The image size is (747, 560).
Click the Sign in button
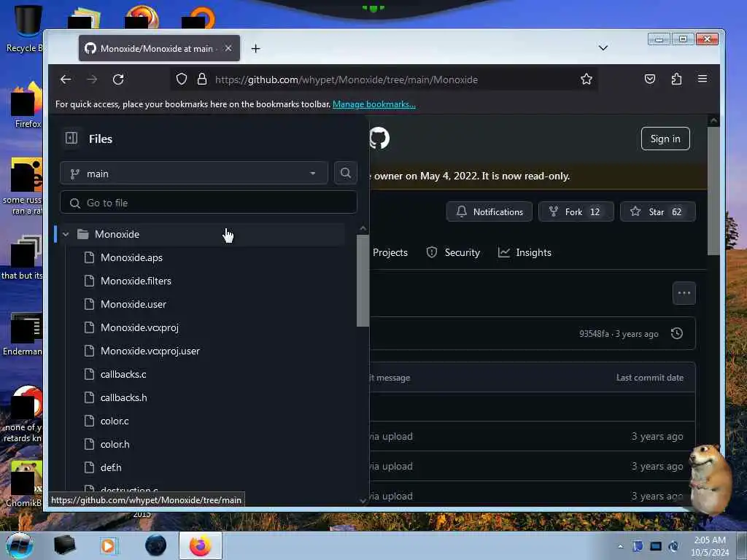point(665,139)
